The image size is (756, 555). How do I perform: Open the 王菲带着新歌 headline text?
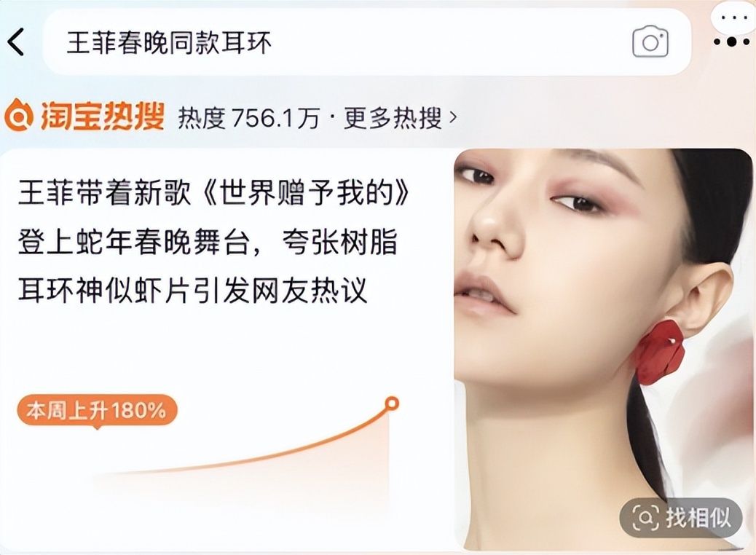point(215,193)
